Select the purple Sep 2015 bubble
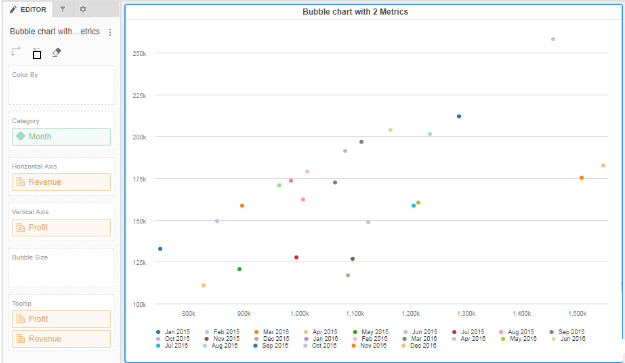Image resolution: width=625 pixels, height=363 pixels. 335,182
